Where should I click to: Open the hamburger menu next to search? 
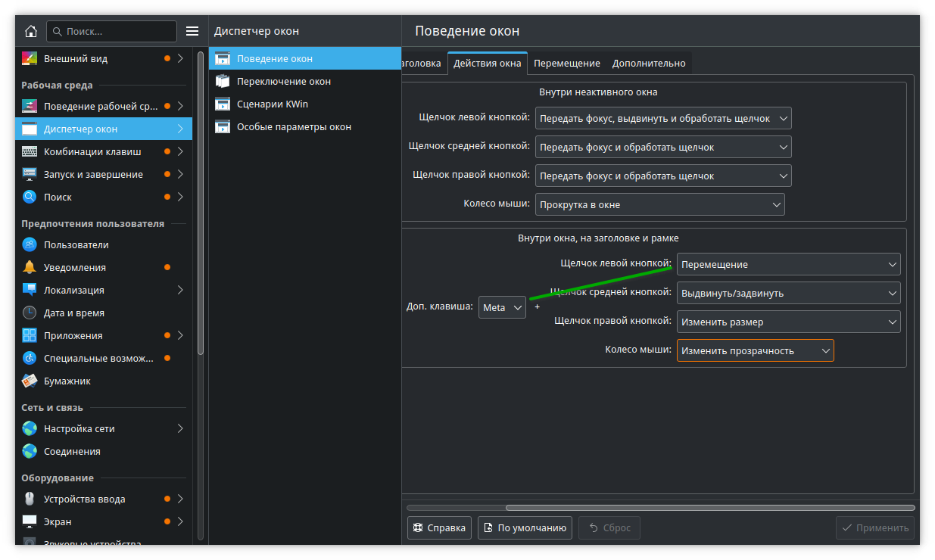[192, 31]
